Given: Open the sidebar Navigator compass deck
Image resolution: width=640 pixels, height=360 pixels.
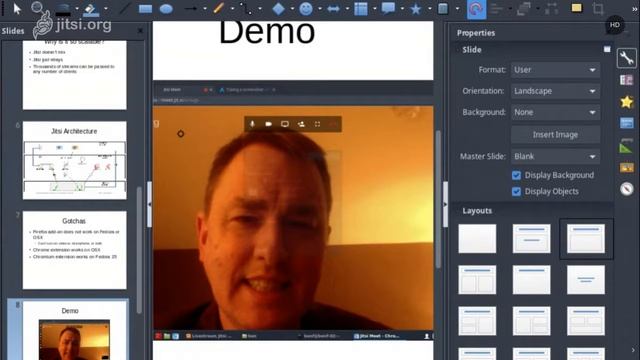Looking at the screenshot, I should coord(626,189).
